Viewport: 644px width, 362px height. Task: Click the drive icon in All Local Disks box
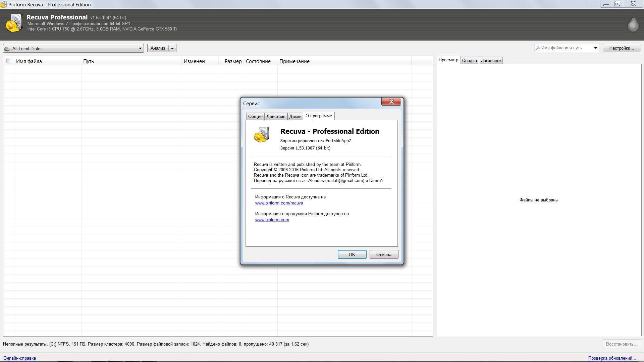[7, 49]
